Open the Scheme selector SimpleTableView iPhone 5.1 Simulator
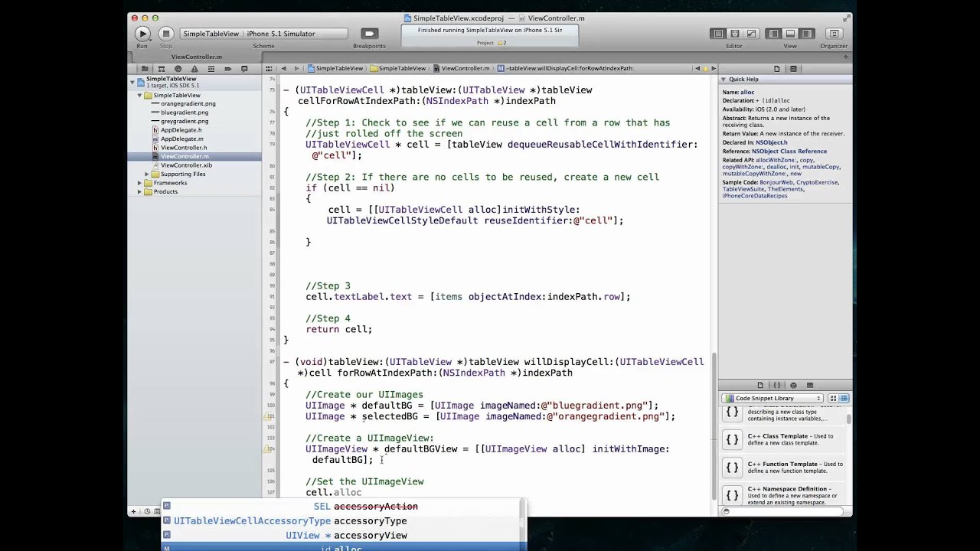Screen dimensions: 980x551 [263, 34]
